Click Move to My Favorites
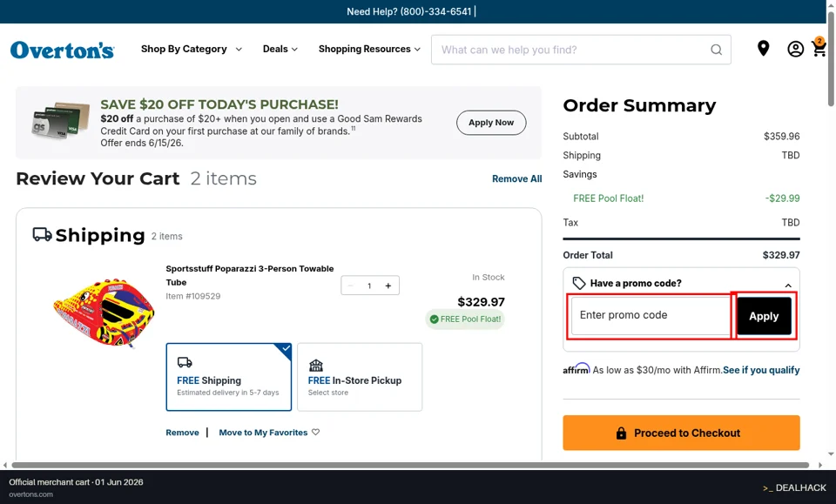This screenshot has width=836, height=504. 263,433
